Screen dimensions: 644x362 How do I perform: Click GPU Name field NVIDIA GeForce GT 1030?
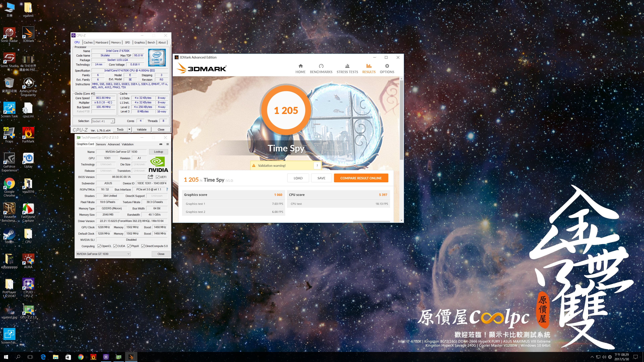(121, 152)
